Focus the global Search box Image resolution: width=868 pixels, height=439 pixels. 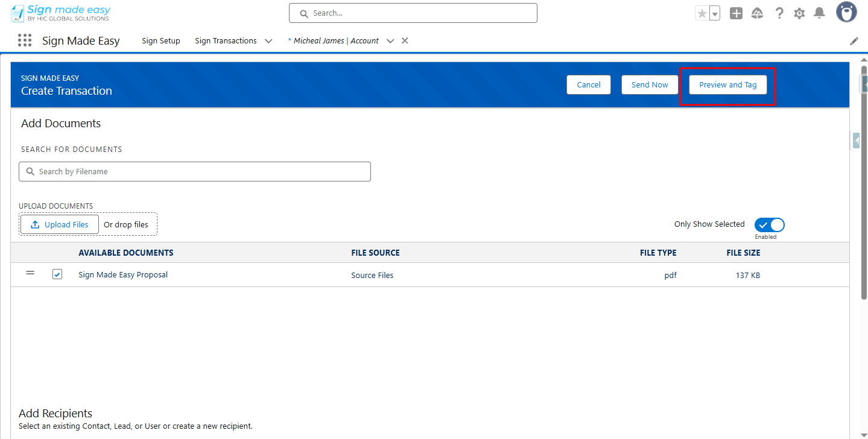(x=413, y=13)
